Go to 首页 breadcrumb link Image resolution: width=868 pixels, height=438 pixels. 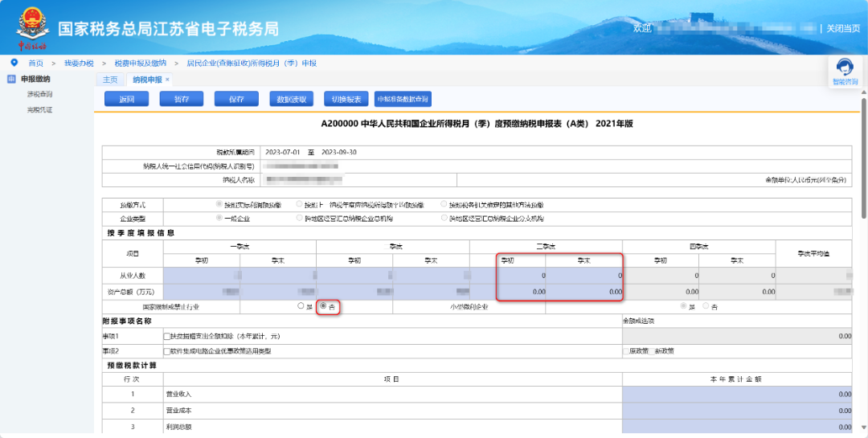click(x=36, y=63)
